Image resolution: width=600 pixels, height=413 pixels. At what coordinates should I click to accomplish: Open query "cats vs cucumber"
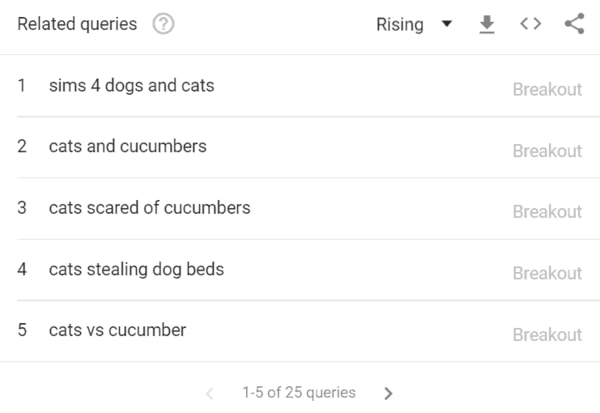tap(117, 330)
